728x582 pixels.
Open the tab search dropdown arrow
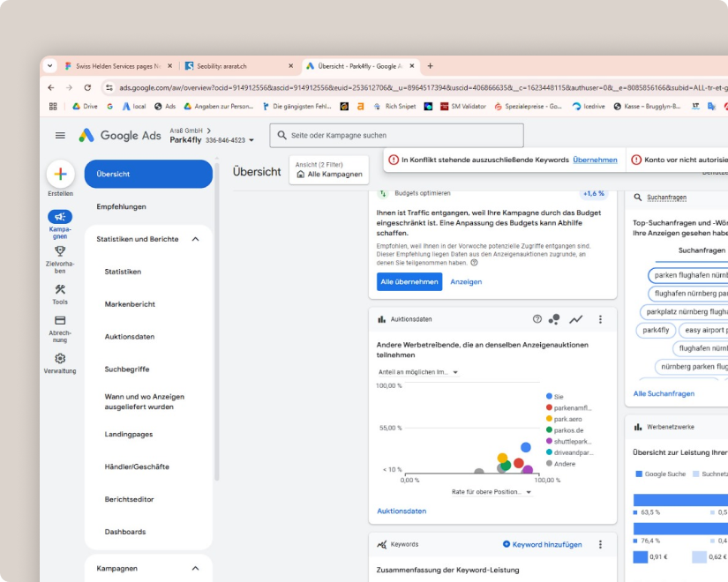click(x=49, y=66)
